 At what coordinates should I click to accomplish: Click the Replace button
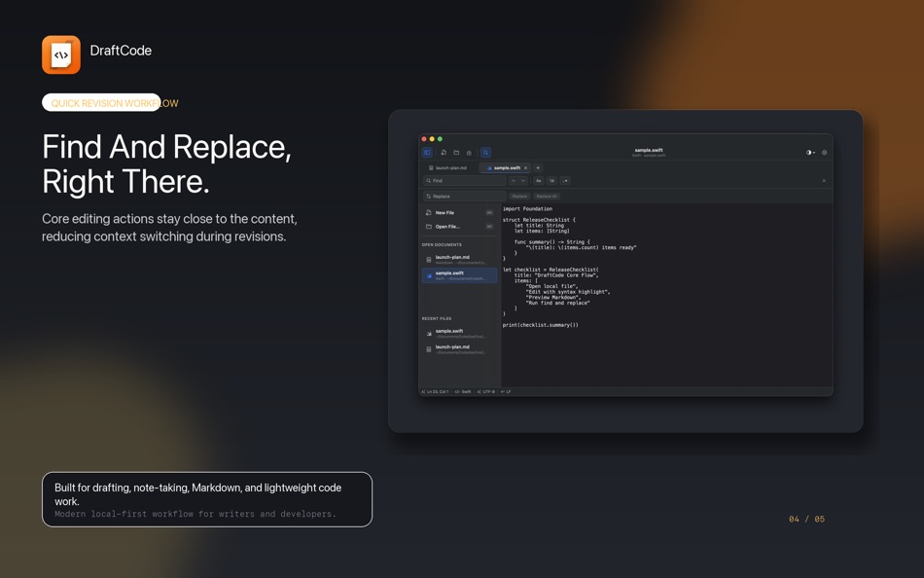click(x=519, y=196)
